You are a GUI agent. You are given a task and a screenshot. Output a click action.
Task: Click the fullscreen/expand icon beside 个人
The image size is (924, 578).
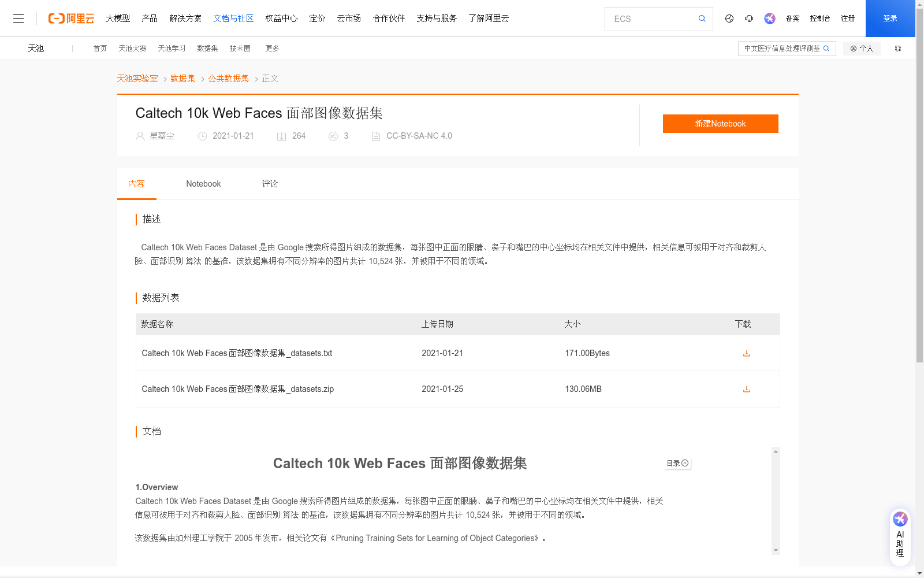pyautogui.click(x=898, y=49)
